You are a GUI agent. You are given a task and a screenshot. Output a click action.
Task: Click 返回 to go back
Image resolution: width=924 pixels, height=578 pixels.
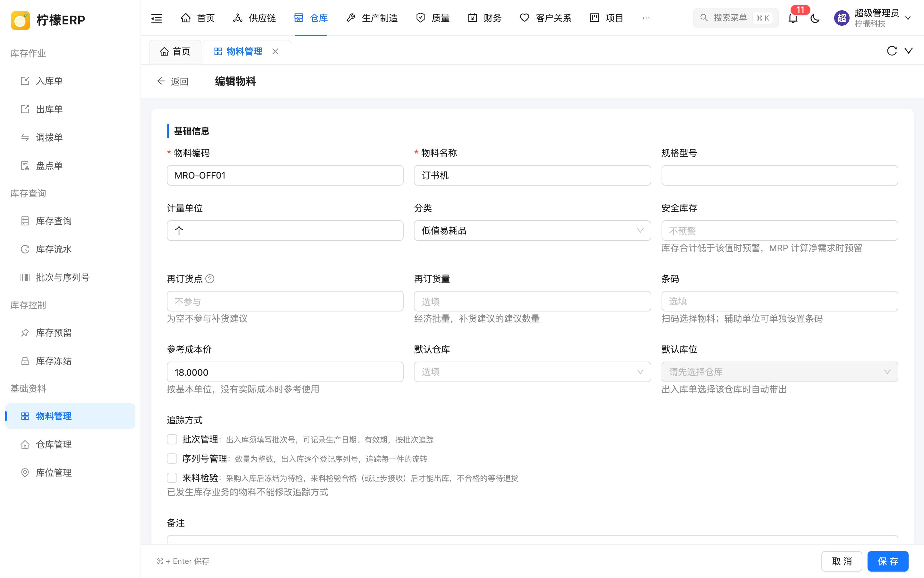(x=173, y=82)
